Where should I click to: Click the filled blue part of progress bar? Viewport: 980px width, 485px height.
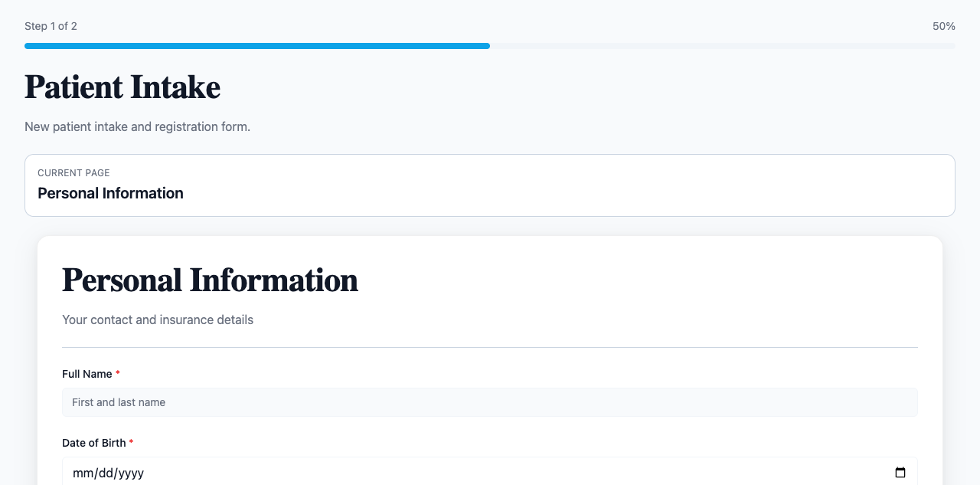coord(257,46)
